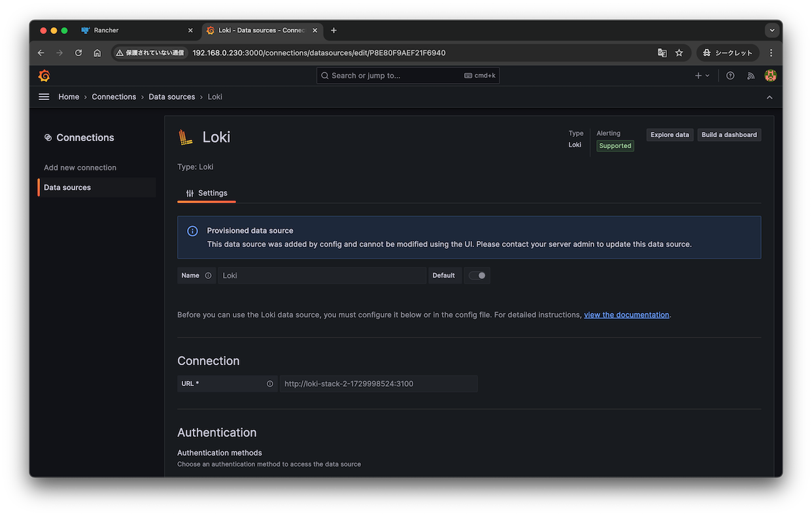Open the Grafana logo home icon
The width and height of the screenshot is (812, 516).
(x=44, y=76)
